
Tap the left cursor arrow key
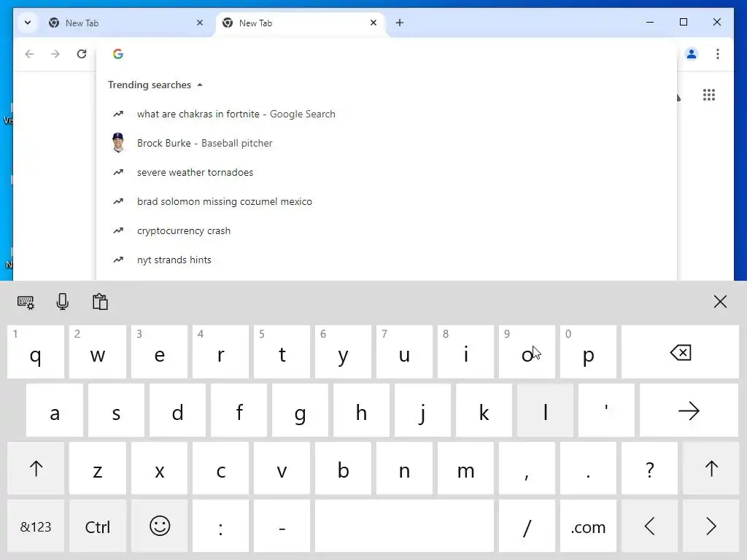(x=649, y=526)
